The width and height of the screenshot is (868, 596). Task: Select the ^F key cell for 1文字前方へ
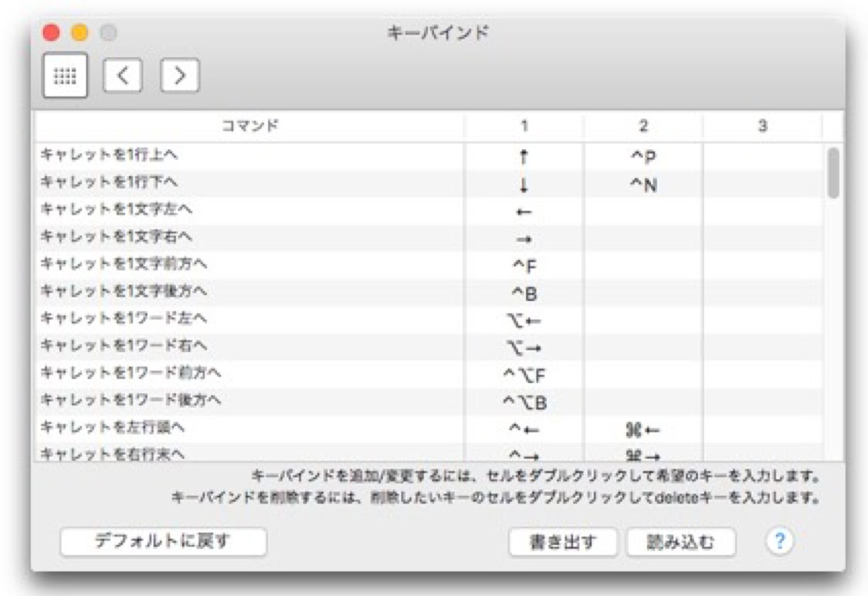coord(524,266)
